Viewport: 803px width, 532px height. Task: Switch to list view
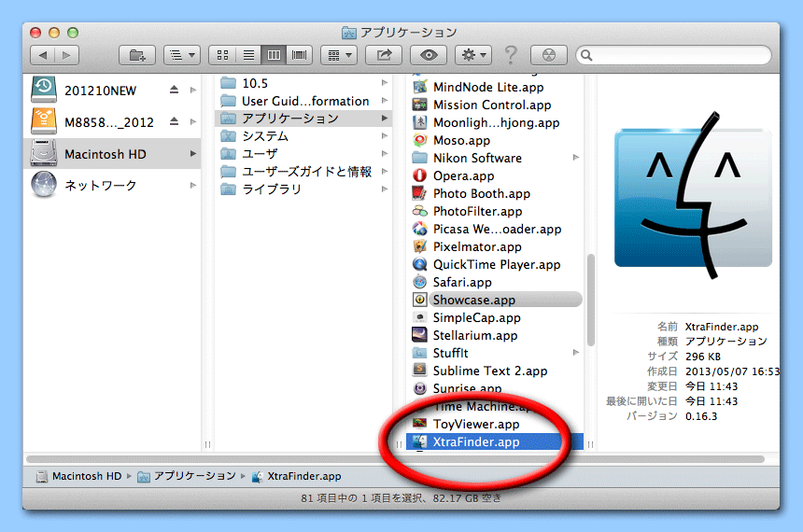point(248,55)
